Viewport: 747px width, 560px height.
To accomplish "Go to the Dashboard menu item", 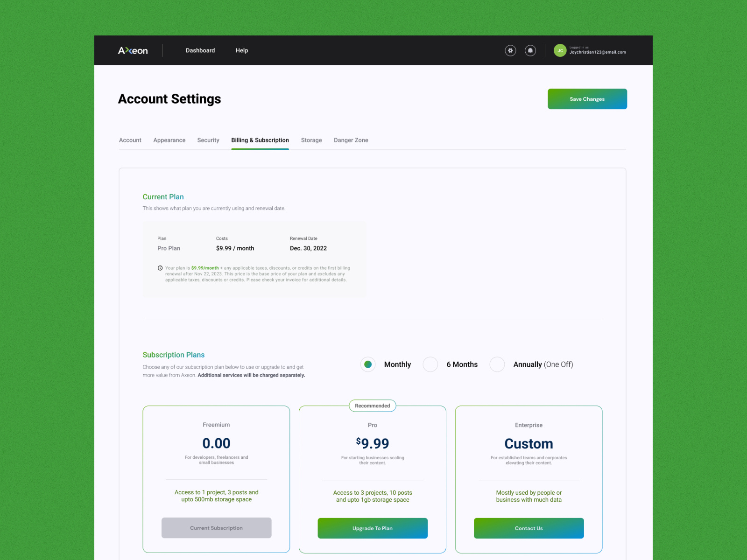I will 200,50.
